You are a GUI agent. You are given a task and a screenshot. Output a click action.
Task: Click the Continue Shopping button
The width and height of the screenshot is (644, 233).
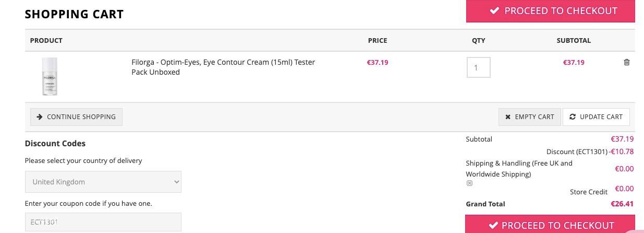click(x=76, y=117)
